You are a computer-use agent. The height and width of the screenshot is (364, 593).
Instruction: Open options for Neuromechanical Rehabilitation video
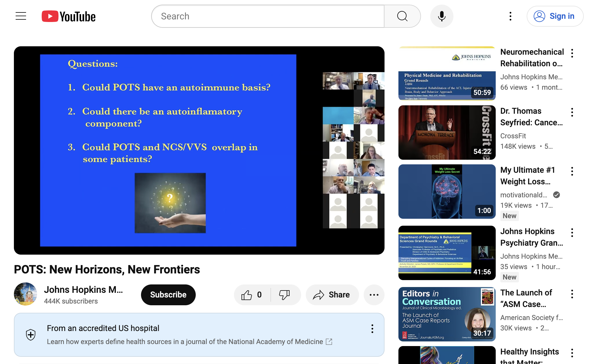pos(572,53)
